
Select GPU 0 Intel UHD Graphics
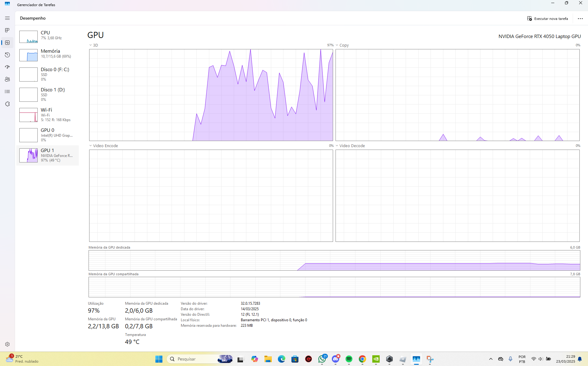[x=47, y=135]
